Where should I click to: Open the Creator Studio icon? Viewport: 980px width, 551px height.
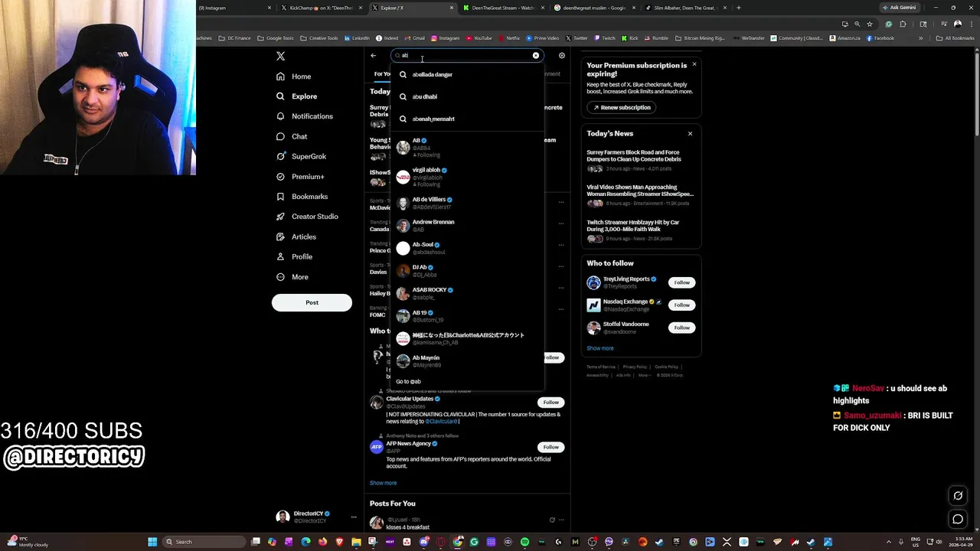point(281,217)
